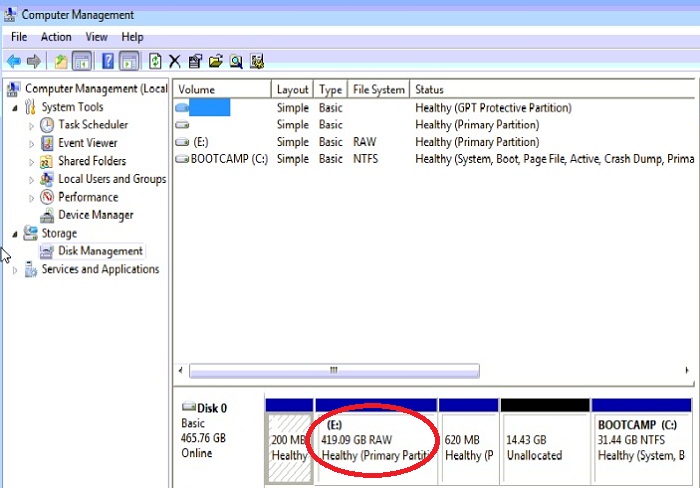Click the Explore magnifier toolbar icon
Screen dimensions: 700x488
coord(236,61)
